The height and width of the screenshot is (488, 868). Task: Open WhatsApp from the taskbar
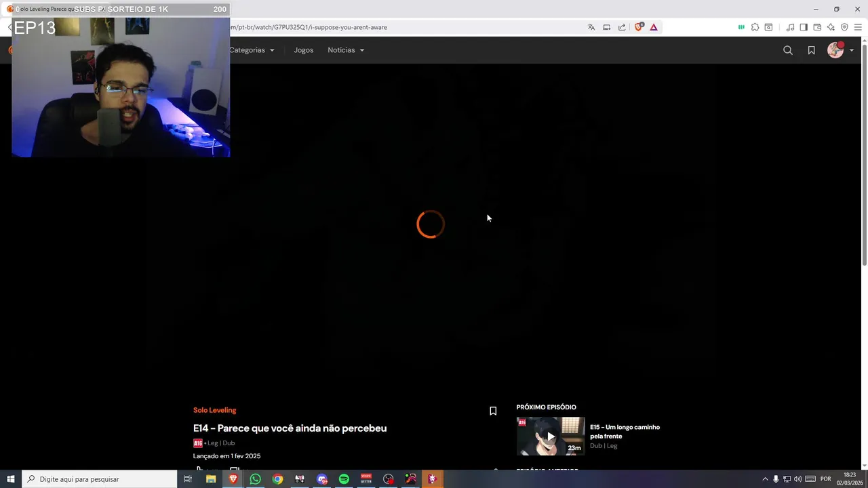coord(255,479)
